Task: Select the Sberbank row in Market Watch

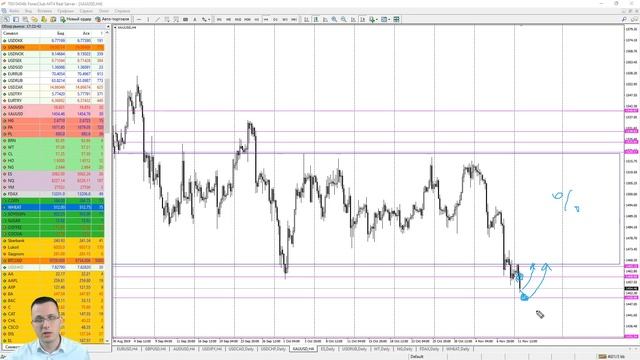Action: [53, 241]
